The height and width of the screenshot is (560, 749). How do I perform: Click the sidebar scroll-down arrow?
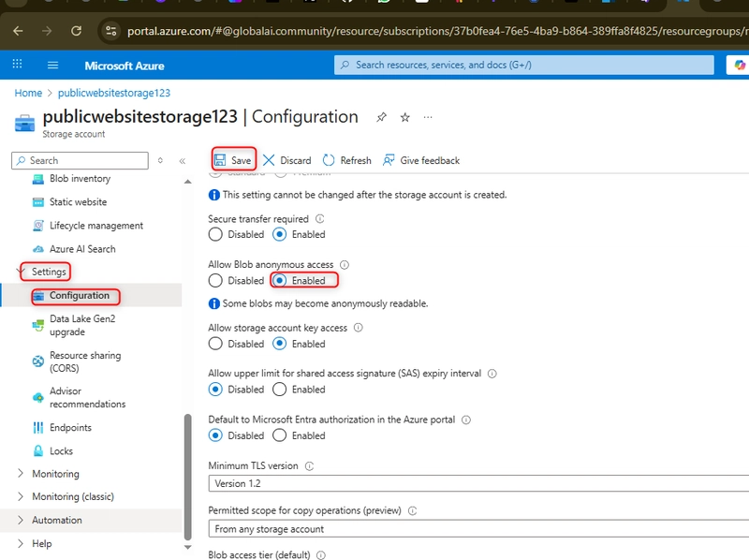(x=188, y=548)
